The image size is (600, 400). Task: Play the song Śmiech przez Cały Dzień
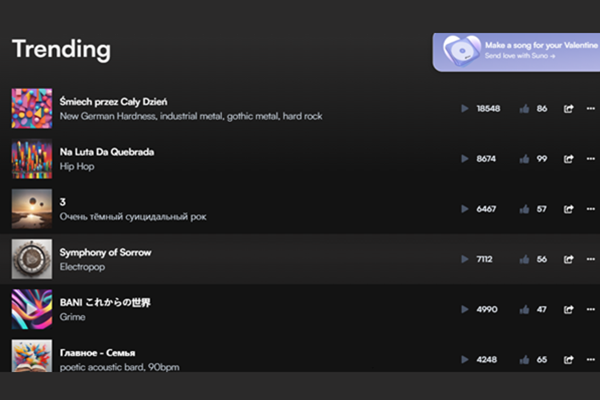tap(464, 108)
